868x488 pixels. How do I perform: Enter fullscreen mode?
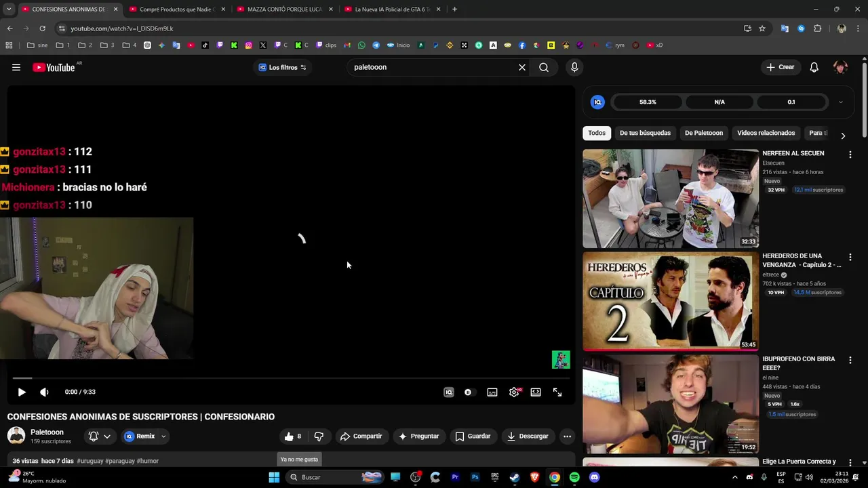[x=557, y=392]
